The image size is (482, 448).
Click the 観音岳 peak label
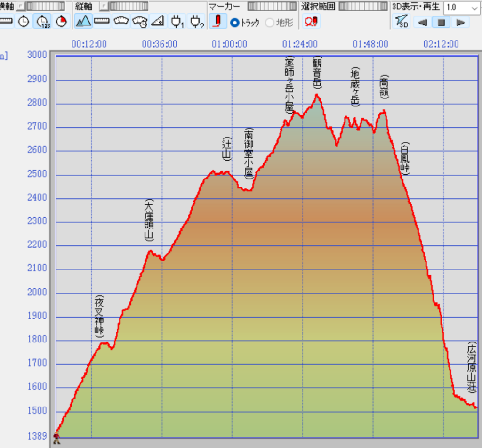pos(317,72)
